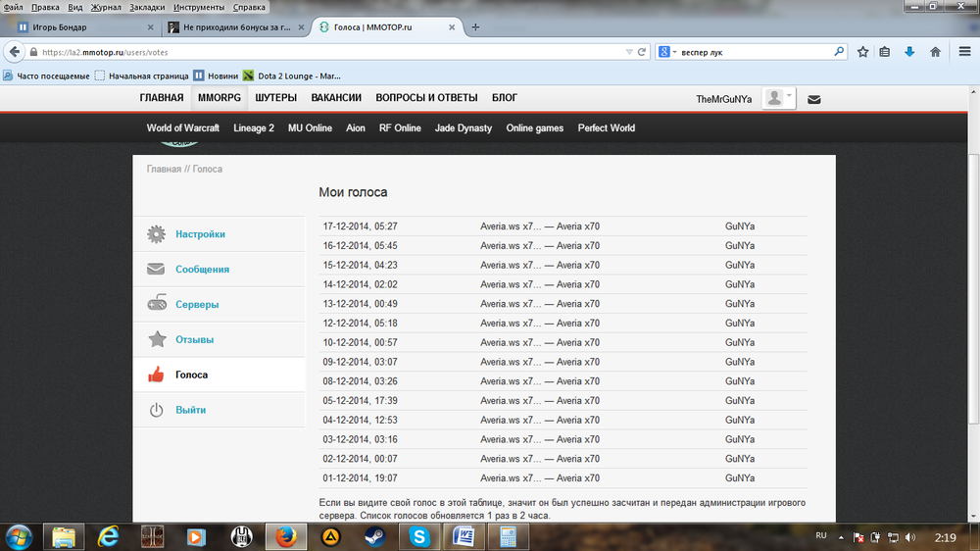This screenshot has height=551, width=980.
Task: Open the Настройки gear icon in sidebar
Action: tap(156, 234)
